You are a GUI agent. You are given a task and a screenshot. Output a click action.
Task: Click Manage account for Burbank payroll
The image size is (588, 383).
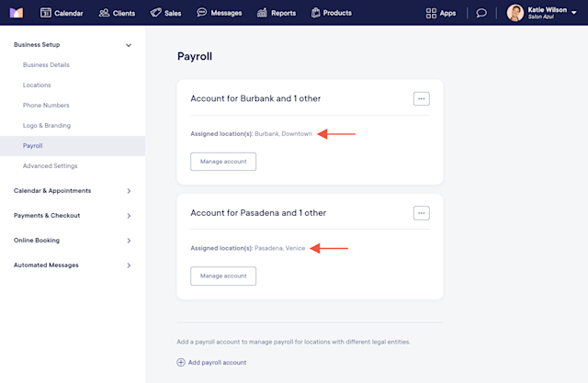pyautogui.click(x=223, y=162)
